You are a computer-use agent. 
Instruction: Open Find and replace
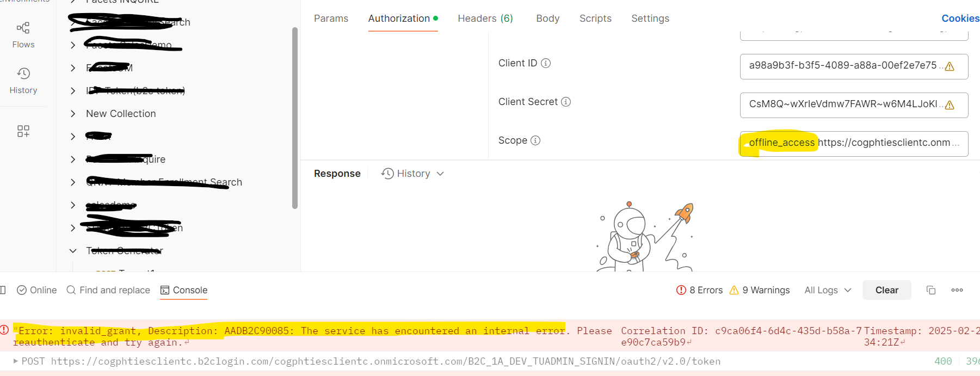point(108,290)
